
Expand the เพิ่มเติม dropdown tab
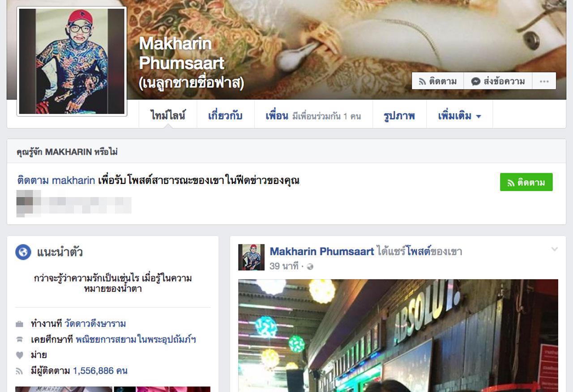[459, 116]
